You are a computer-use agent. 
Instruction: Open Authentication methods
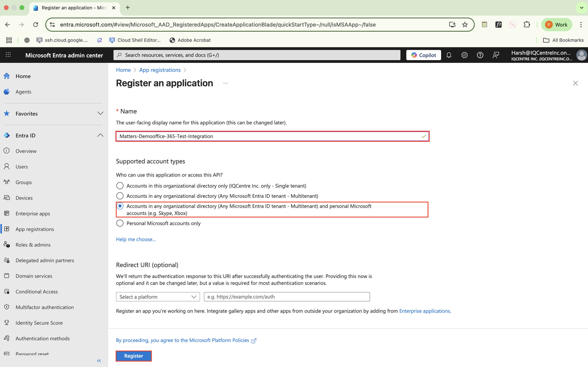[43, 338]
